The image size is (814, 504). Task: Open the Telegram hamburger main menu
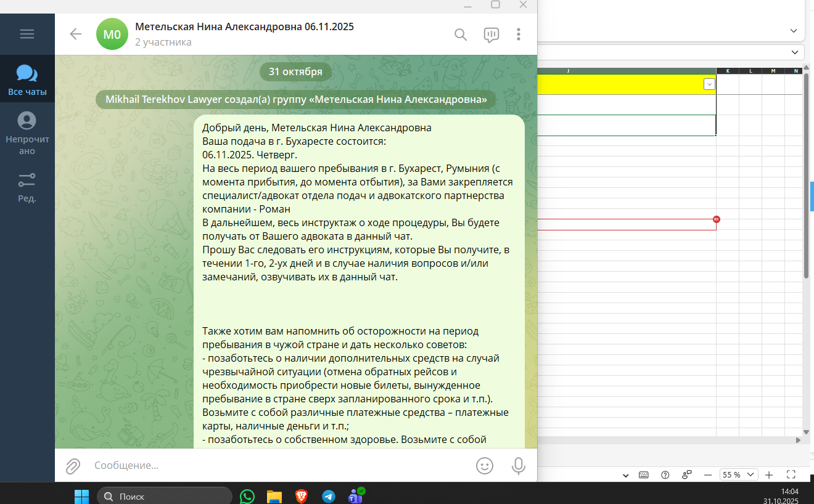[27, 34]
